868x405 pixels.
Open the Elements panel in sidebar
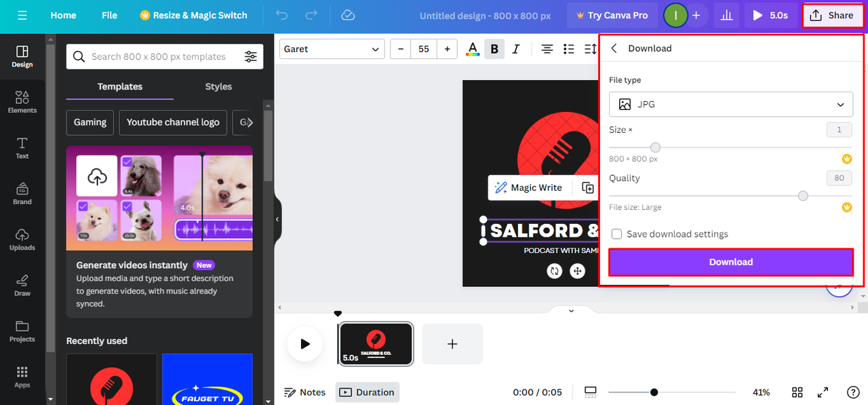(22, 102)
